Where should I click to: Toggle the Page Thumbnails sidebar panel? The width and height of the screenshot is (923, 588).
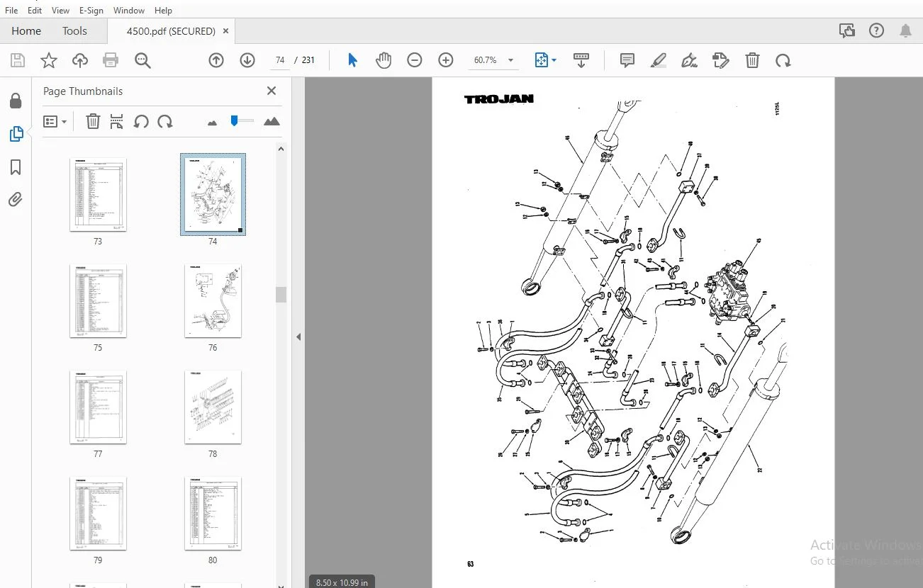click(x=16, y=133)
